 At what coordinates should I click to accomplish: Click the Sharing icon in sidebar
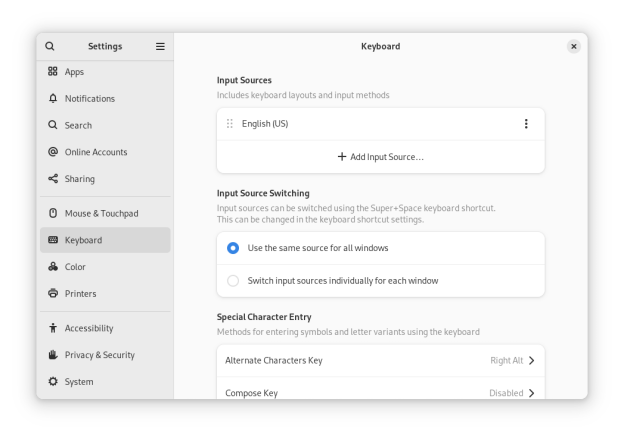click(53, 179)
